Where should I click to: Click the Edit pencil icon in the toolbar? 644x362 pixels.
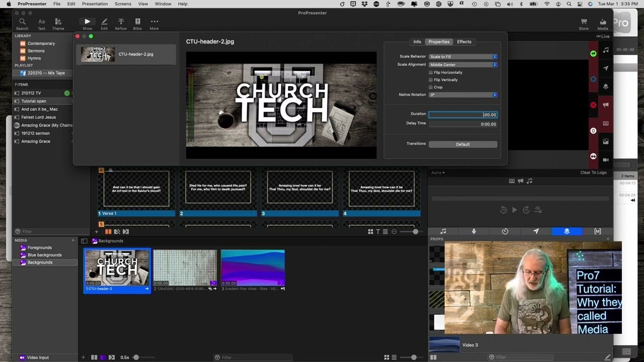point(104,24)
